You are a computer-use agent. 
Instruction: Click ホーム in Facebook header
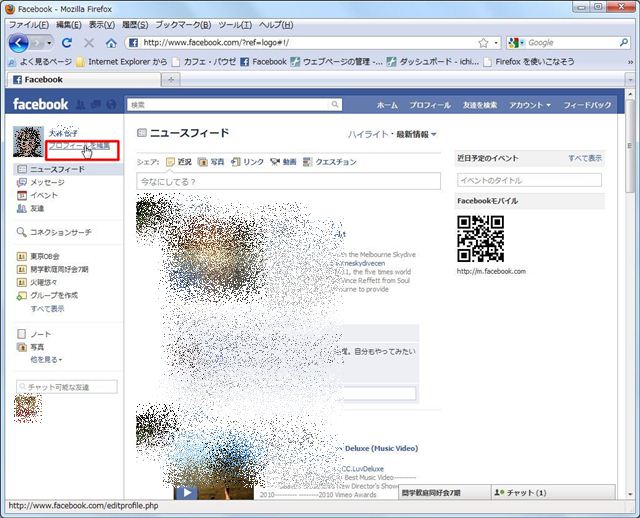(387, 105)
